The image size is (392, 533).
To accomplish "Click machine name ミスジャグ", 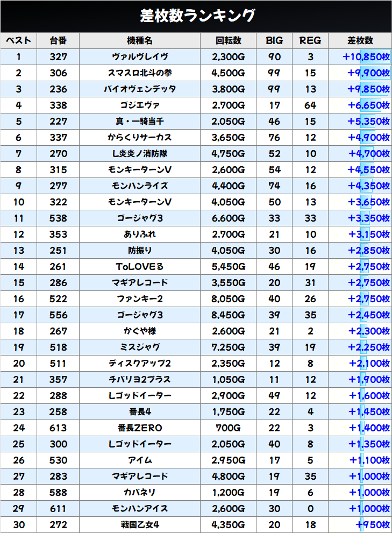I will 140,347.
